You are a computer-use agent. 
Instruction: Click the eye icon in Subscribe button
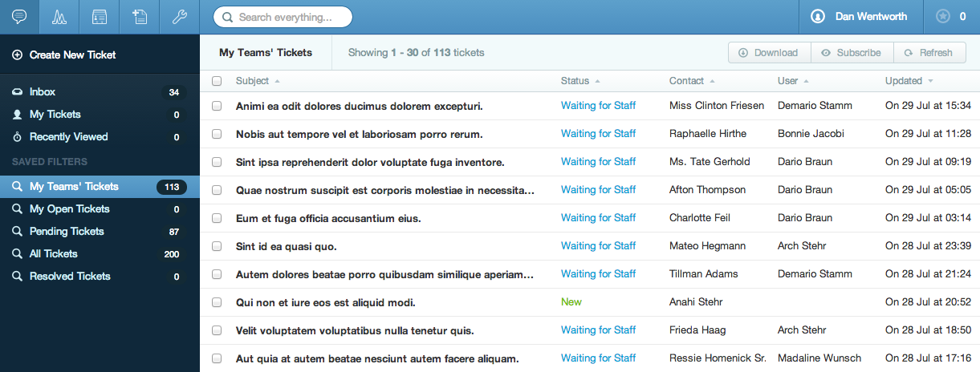click(826, 53)
